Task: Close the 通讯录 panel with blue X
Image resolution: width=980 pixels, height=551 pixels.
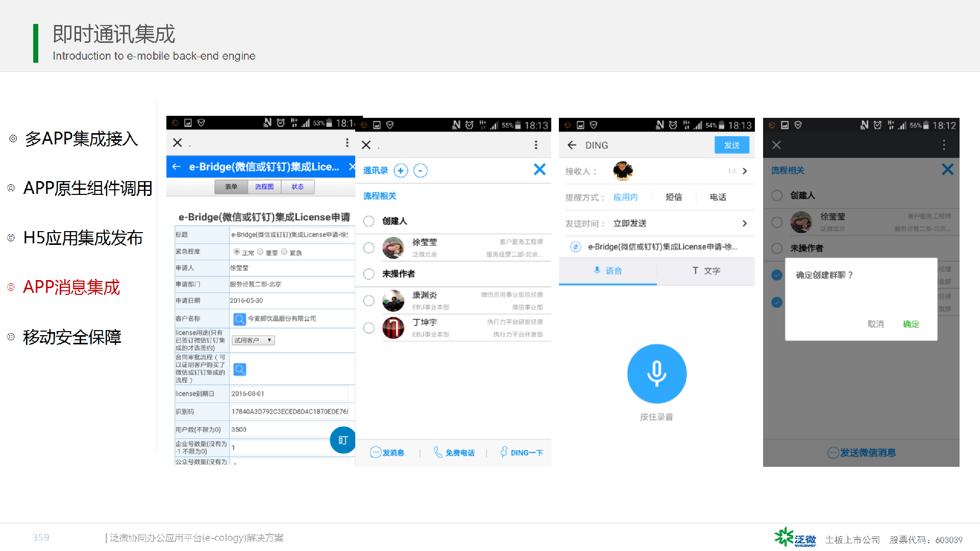Action: [x=540, y=169]
